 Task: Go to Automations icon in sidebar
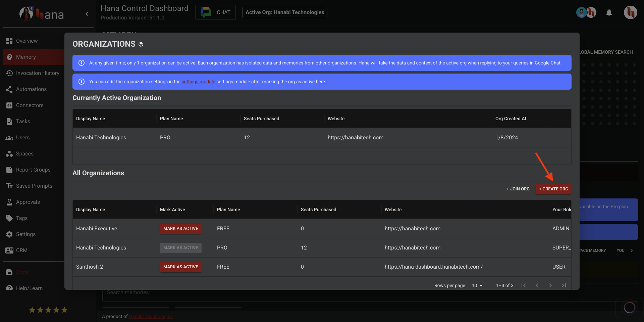coord(9,89)
